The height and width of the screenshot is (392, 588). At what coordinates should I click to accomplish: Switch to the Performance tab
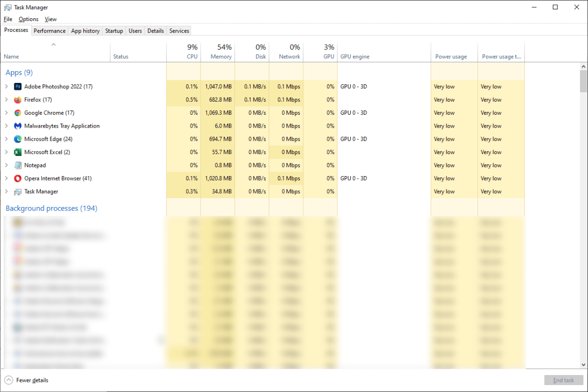[50, 31]
